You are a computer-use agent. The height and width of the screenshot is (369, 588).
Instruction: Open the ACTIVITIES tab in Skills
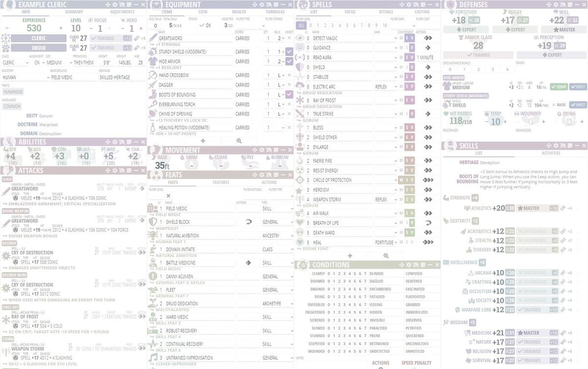pyautogui.click(x=551, y=153)
